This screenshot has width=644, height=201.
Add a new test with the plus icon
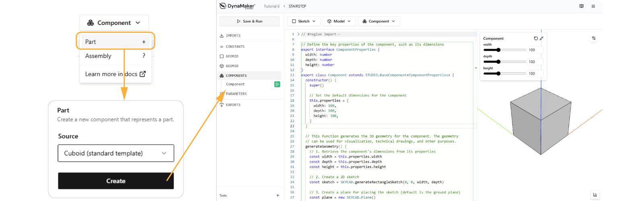point(278,195)
